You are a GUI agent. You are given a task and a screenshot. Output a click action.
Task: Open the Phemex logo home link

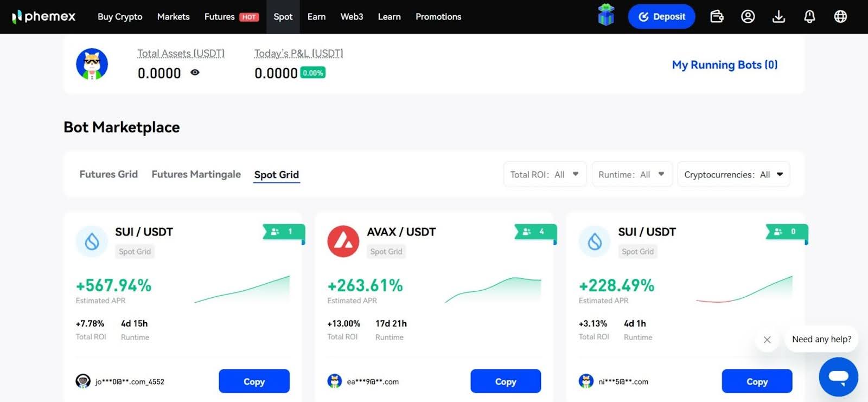click(x=44, y=16)
